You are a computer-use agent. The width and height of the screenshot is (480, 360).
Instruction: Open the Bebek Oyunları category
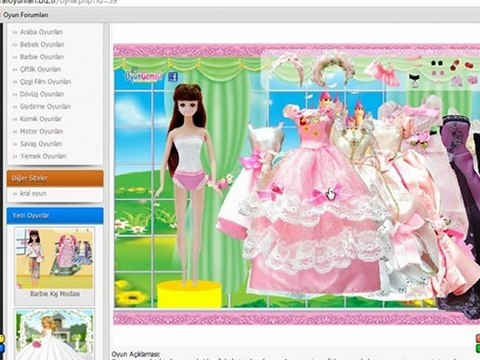coord(42,44)
